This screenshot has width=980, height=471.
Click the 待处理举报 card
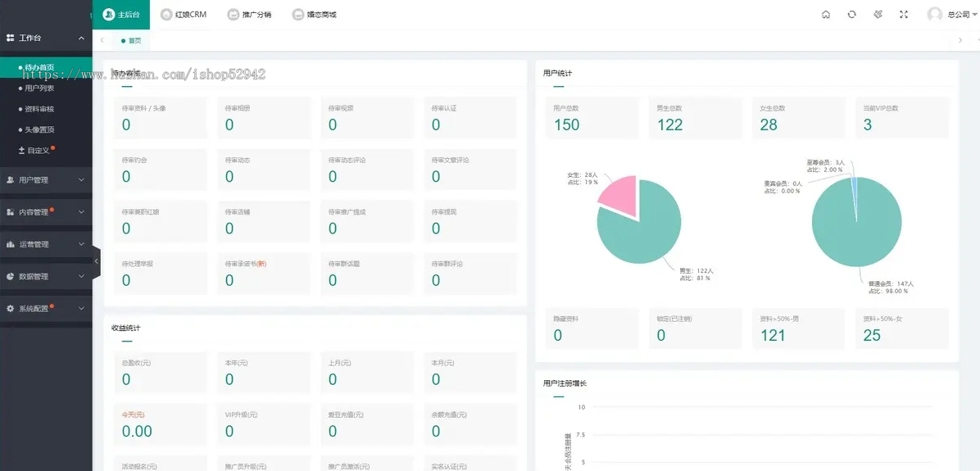coord(160,273)
